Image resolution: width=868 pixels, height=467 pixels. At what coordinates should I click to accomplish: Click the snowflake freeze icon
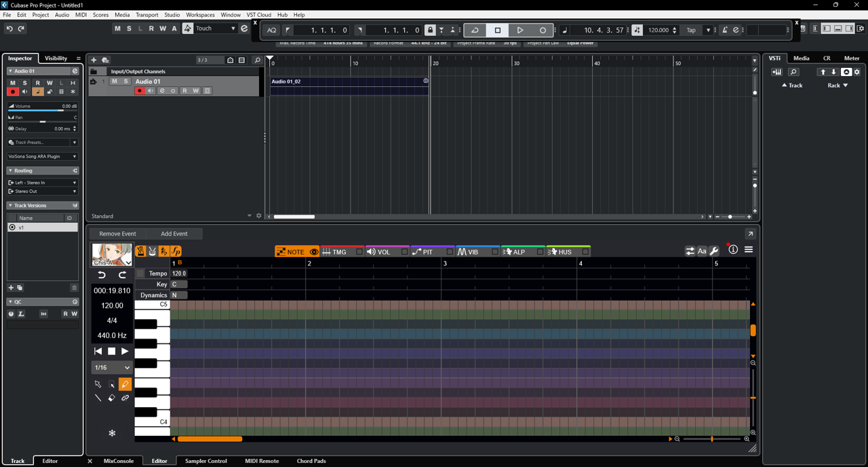click(x=112, y=433)
